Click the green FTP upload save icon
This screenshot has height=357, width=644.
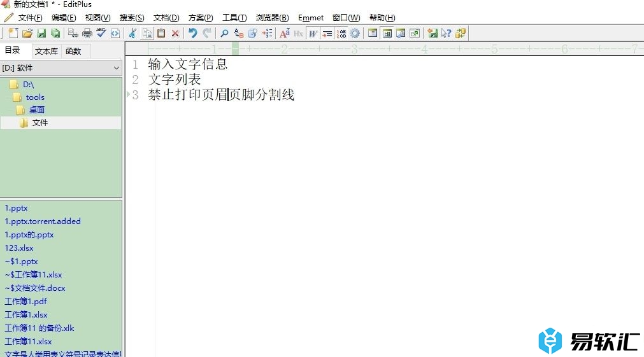pos(432,33)
